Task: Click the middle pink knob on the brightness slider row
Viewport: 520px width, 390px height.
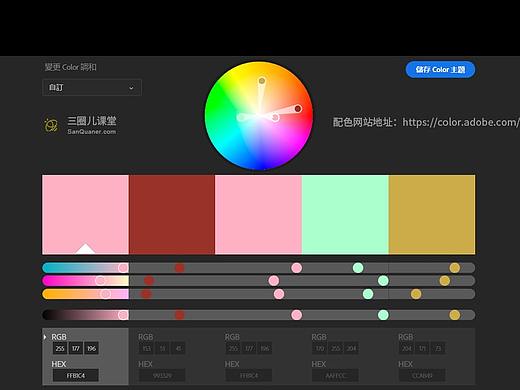Action: 296,315
